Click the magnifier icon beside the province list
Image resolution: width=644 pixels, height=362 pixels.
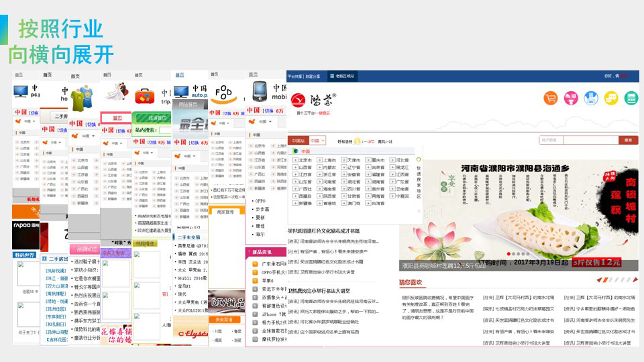tap(419, 161)
